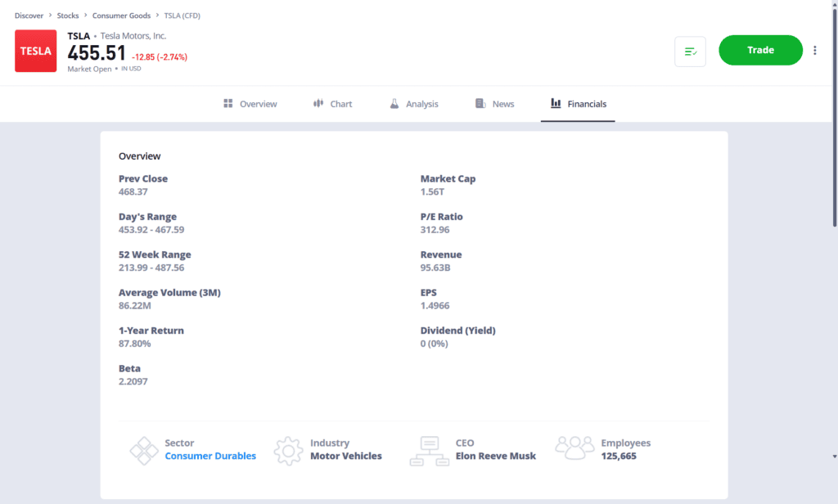Click the CEO org chart icon

point(429,451)
